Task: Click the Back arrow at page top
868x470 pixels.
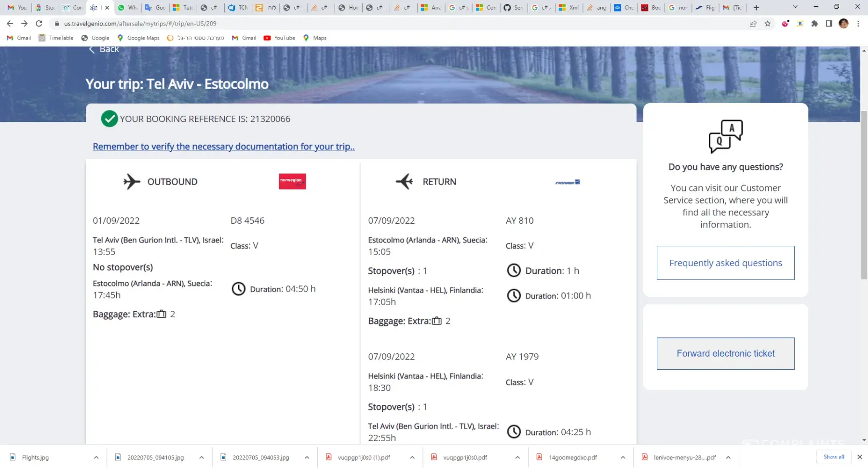Action: (92, 50)
